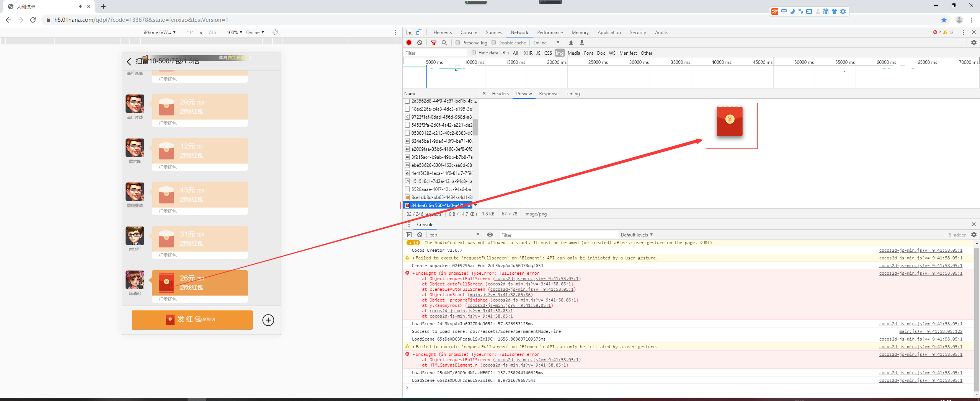Open Chrome's three-dot main menu
This screenshot has width=980, height=401.
tap(972, 20)
